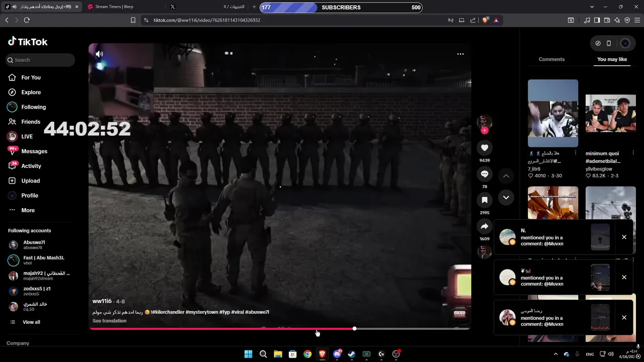Open your Profile page
Image resolution: width=644 pixels, height=362 pixels.
[x=23, y=196]
